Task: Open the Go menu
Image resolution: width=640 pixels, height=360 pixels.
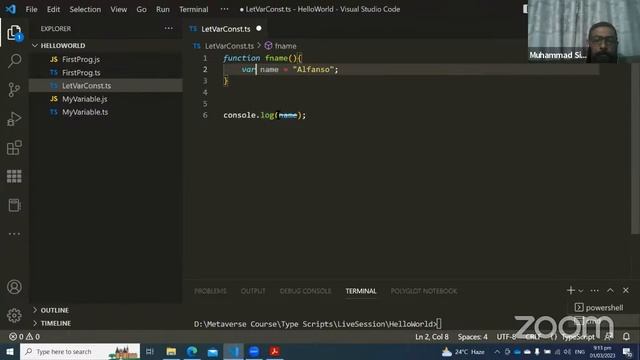Action: click(x=141, y=9)
